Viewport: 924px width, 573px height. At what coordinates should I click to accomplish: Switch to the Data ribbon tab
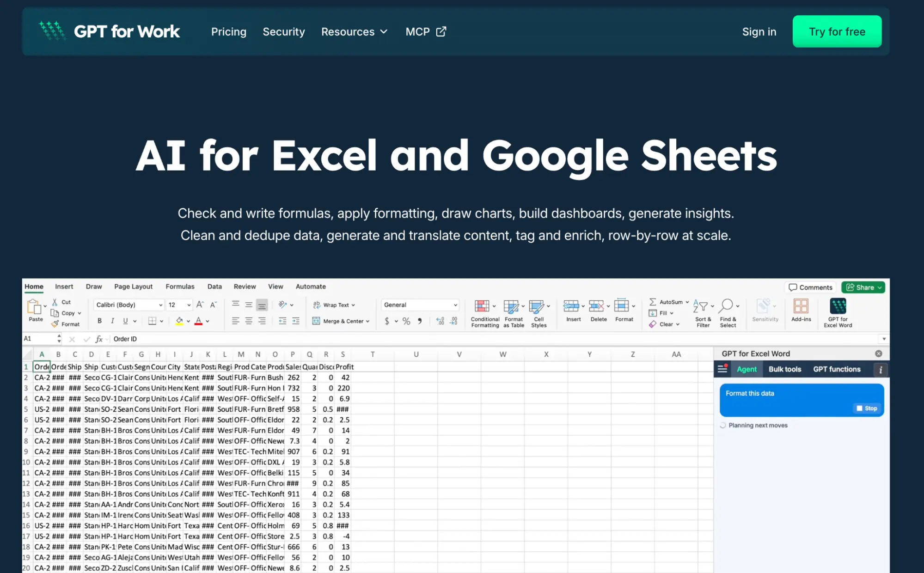point(214,286)
